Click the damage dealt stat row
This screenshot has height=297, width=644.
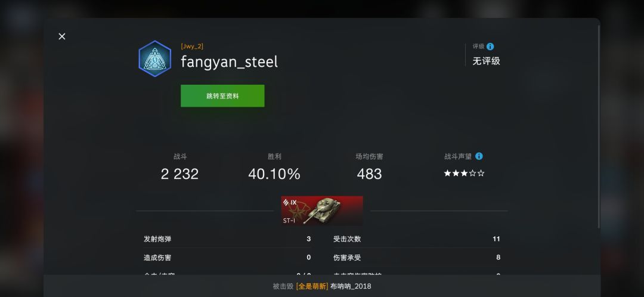pos(227,258)
